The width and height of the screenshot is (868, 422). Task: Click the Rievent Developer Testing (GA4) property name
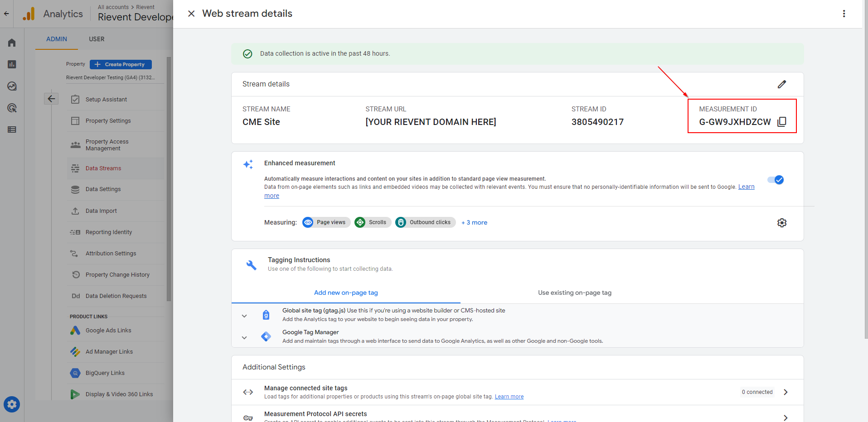tap(111, 77)
